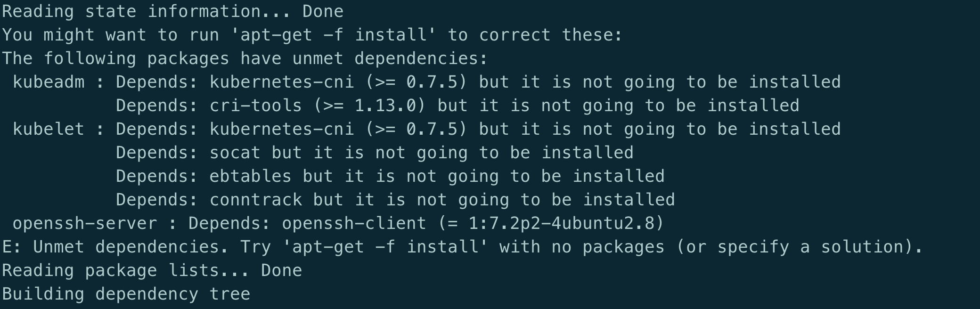Screen dimensions: 980x309
Task: Click the ebtables dependency name
Action: [x=251, y=176]
